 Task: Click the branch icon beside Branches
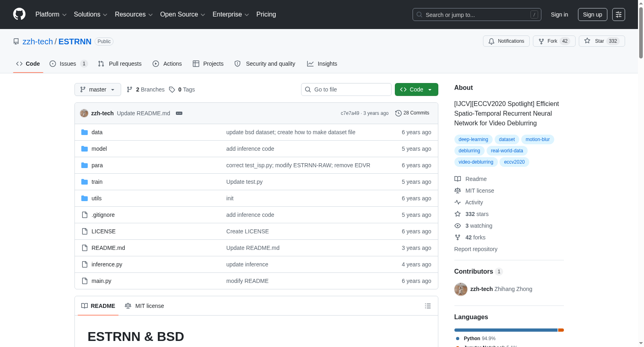(130, 89)
